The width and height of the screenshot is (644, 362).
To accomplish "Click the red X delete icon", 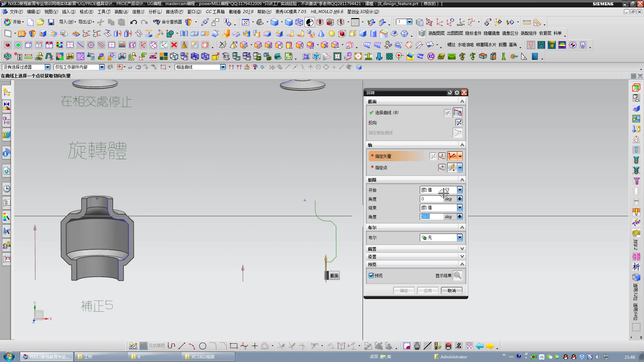I will tap(174, 45).
